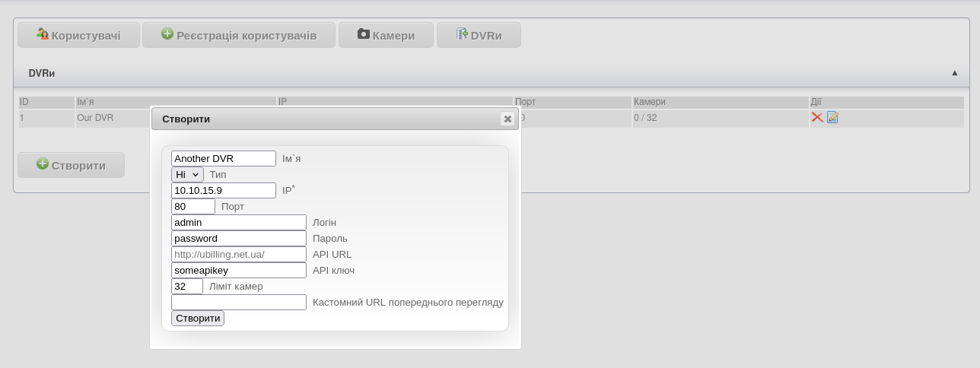Open the Користувачі tab
Image resolution: width=980 pixels, height=368 pixels.
pyautogui.click(x=78, y=35)
